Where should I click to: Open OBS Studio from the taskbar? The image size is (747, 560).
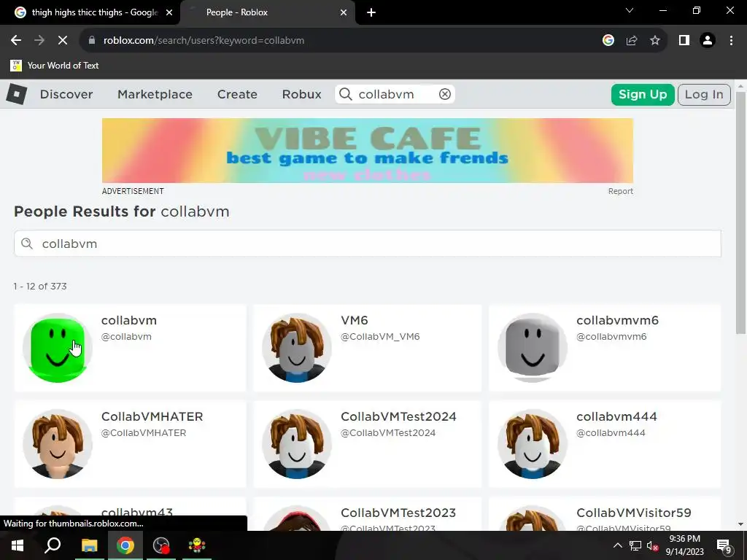point(161,545)
